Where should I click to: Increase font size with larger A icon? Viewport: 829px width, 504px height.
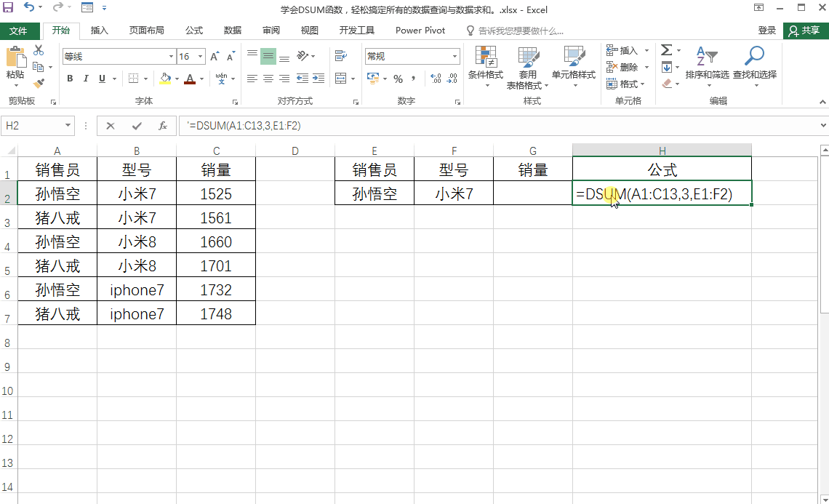coord(215,57)
